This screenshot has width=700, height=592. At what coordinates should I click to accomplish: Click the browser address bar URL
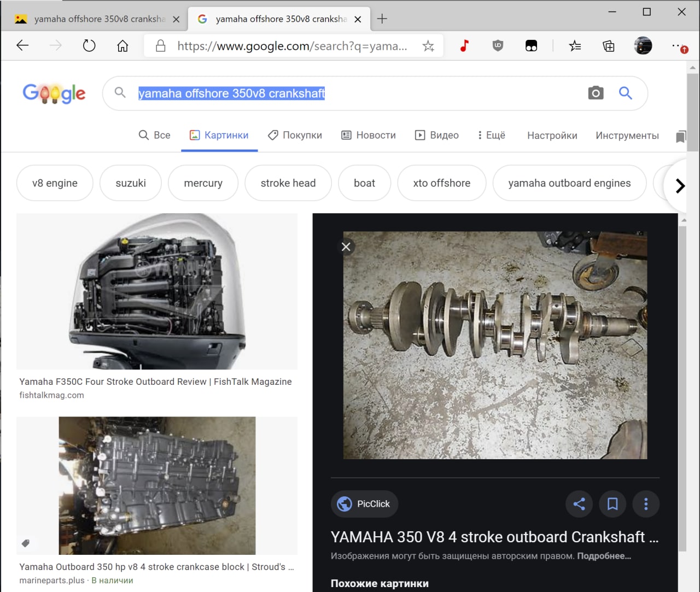292,46
